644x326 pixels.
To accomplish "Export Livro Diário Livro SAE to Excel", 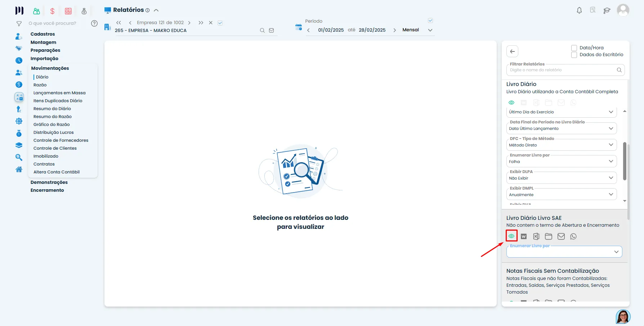I will pyautogui.click(x=536, y=236).
